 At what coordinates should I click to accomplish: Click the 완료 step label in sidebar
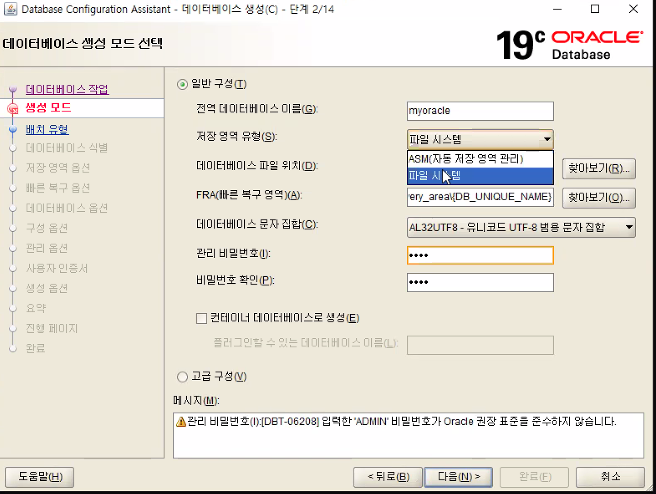click(36, 348)
